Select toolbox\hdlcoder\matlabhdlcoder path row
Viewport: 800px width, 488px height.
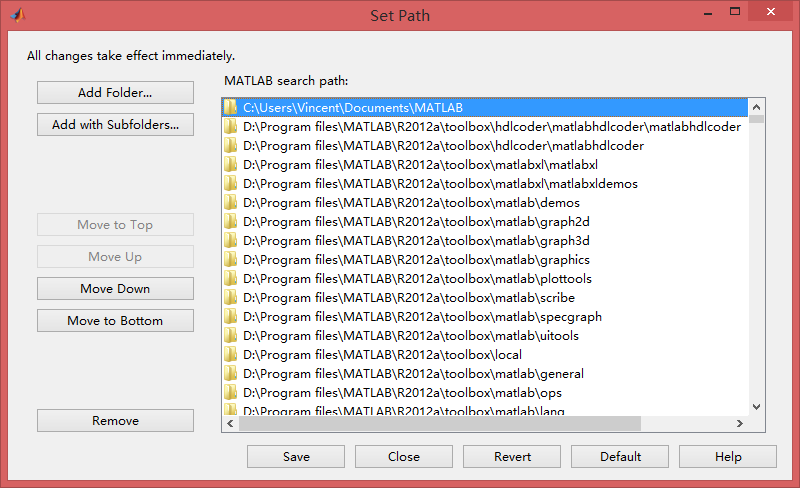(485, 145)
